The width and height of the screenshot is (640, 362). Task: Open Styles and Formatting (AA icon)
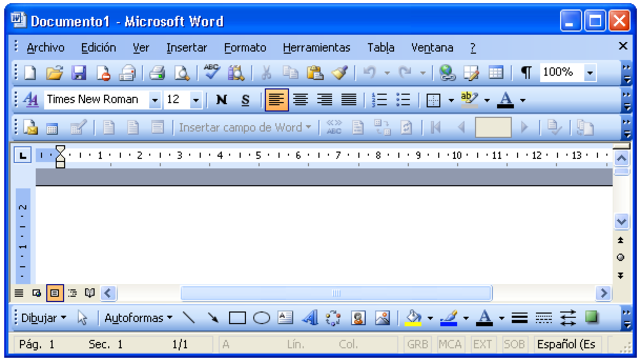[31, 100]
